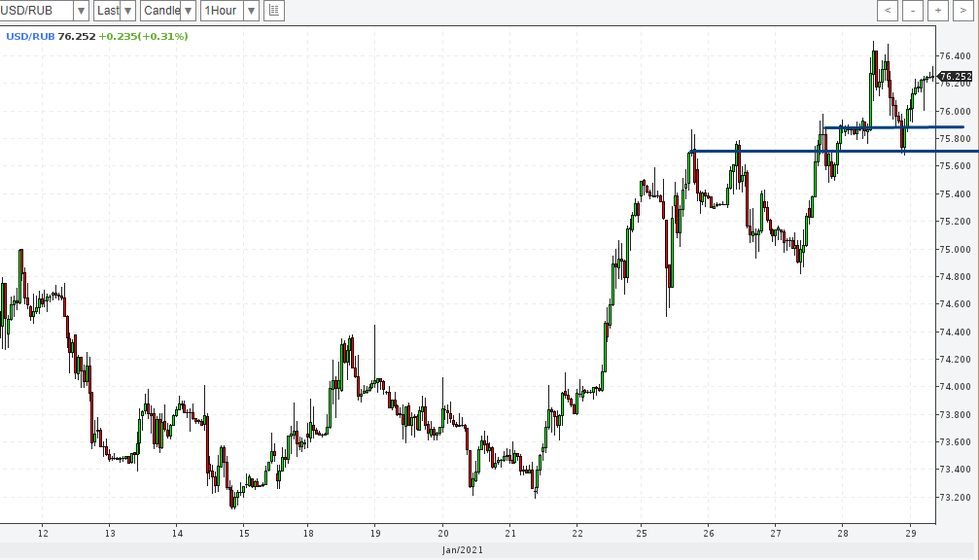Click date label 18 on time axis
Image resolution: width=979 pixels, height=560 pixels.
pyautogui.click(x=308, y=533)
